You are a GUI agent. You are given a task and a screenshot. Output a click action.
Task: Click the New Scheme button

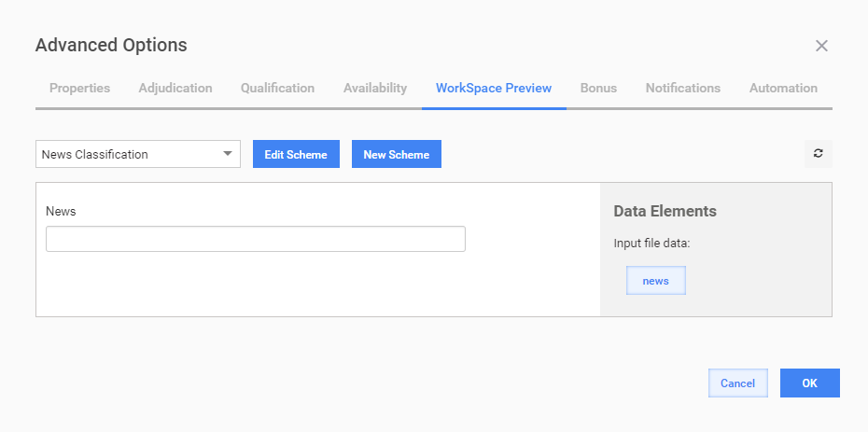coord(397,154)
